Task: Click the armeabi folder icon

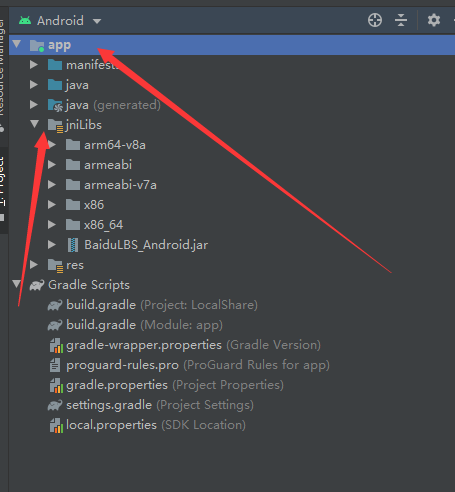Action: point(73,165)
